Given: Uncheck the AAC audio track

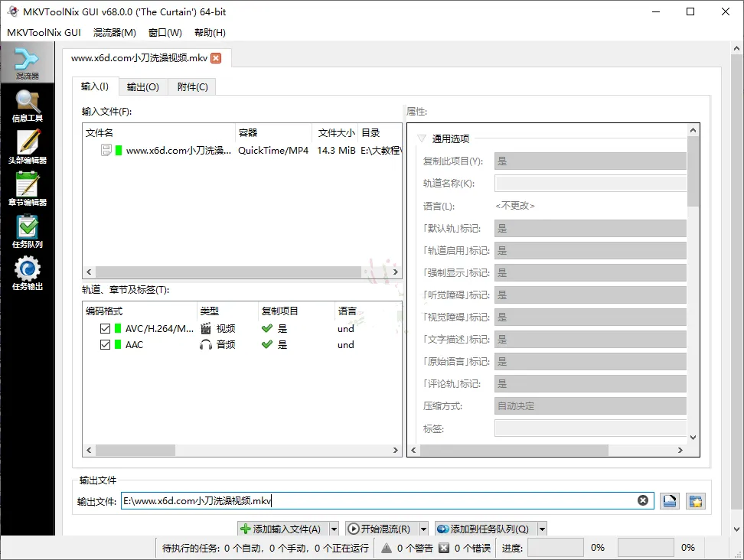Looking at the screenshot, I should pyautogui.click(x=106, y=344).
